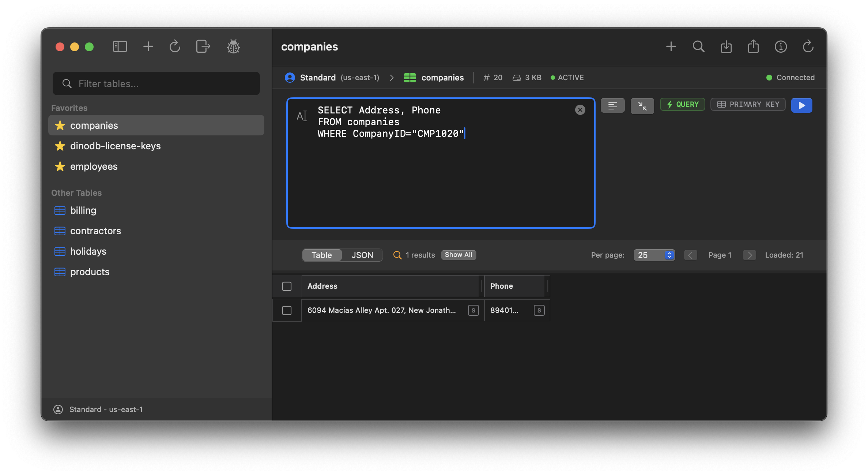The height and width of the screenshot is (475, 868).
Task: Click the S type badge in Phone cell
Action: [539, 310]
